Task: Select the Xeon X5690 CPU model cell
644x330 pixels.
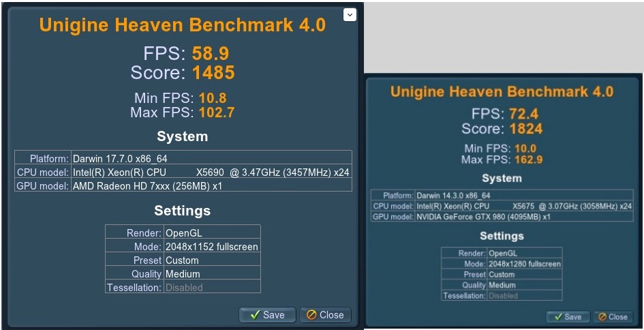Action: [211, 172]
